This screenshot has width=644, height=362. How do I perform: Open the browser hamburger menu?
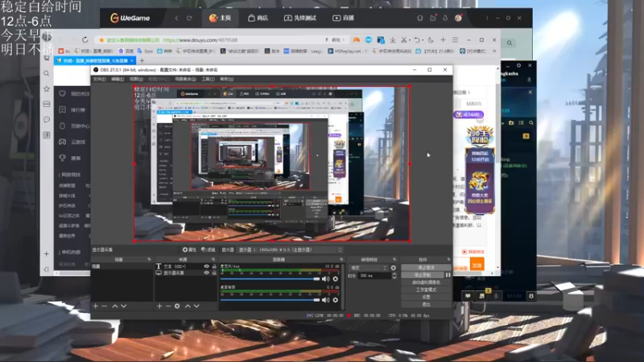pyautogui.click(x=455, y=39)
